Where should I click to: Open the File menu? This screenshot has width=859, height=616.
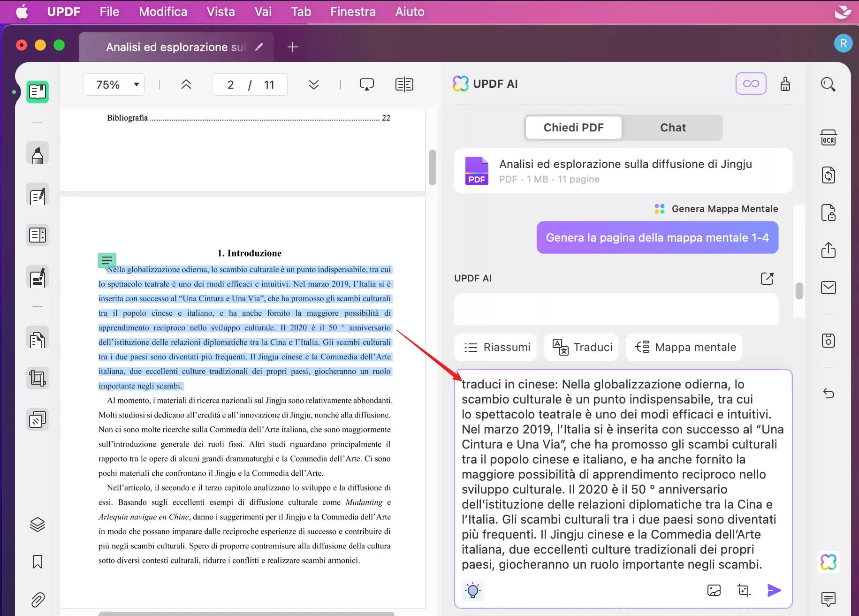click(x=109, y=12)
